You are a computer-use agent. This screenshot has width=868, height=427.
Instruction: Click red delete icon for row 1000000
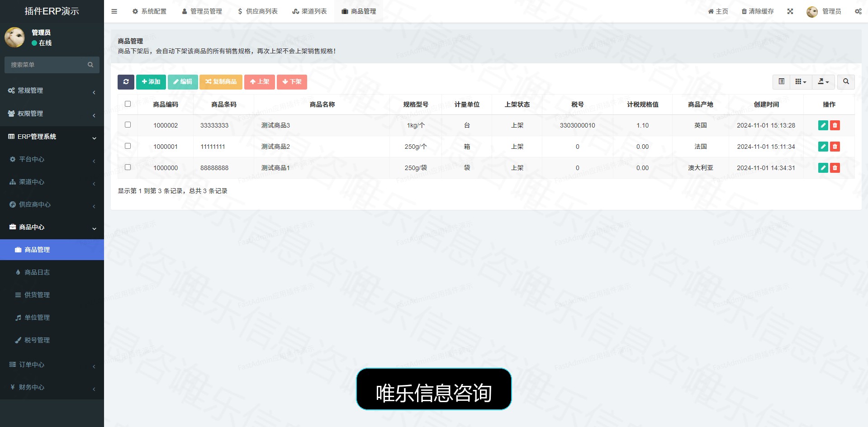click(x=835, y=168)
